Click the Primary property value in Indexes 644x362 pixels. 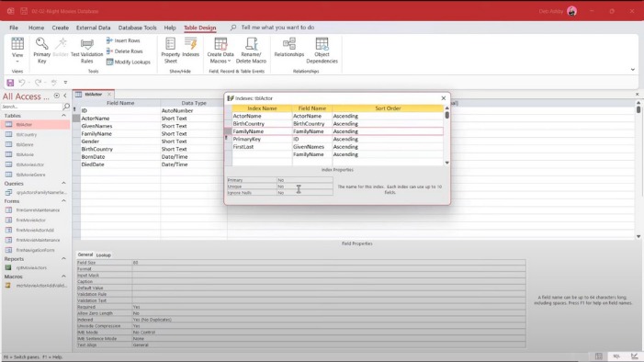(x=305, y=180)
